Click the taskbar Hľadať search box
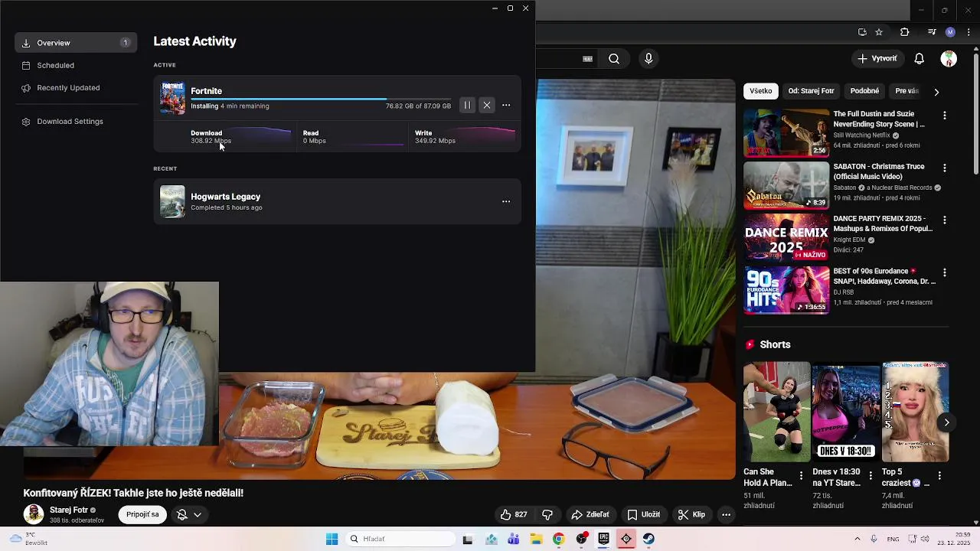Viewport: 980px width, 551px height. (400, 539)
